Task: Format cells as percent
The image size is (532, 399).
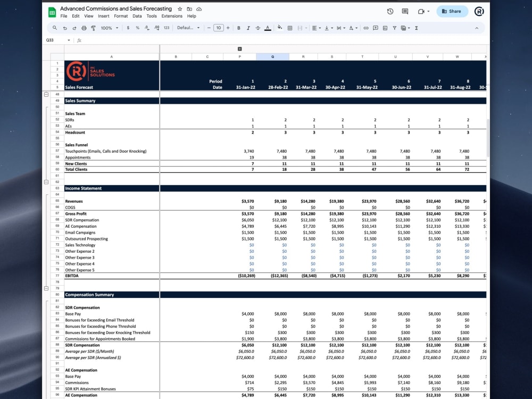Action: coord(137,28)
